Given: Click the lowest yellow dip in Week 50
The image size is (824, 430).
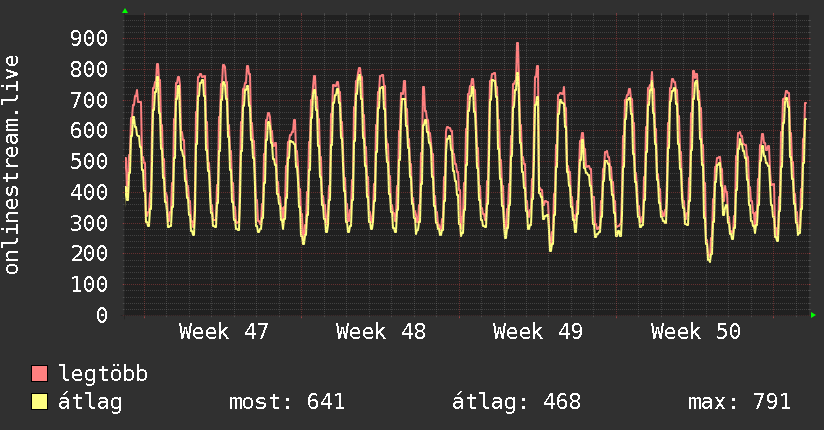Looking at the screenshot, I should pyautogui.click(x=709, y=260).
